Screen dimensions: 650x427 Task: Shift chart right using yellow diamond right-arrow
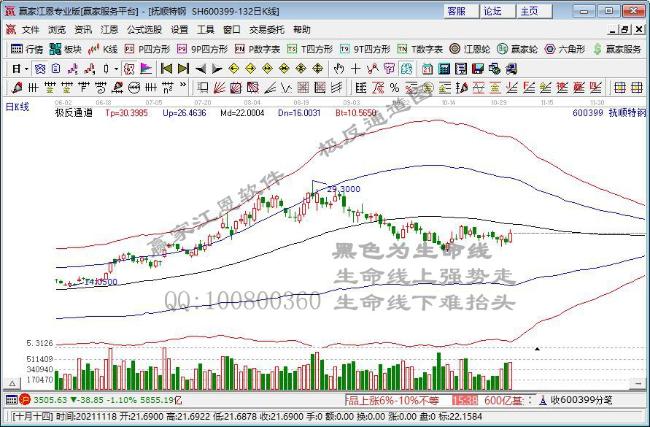click(250, 68)
